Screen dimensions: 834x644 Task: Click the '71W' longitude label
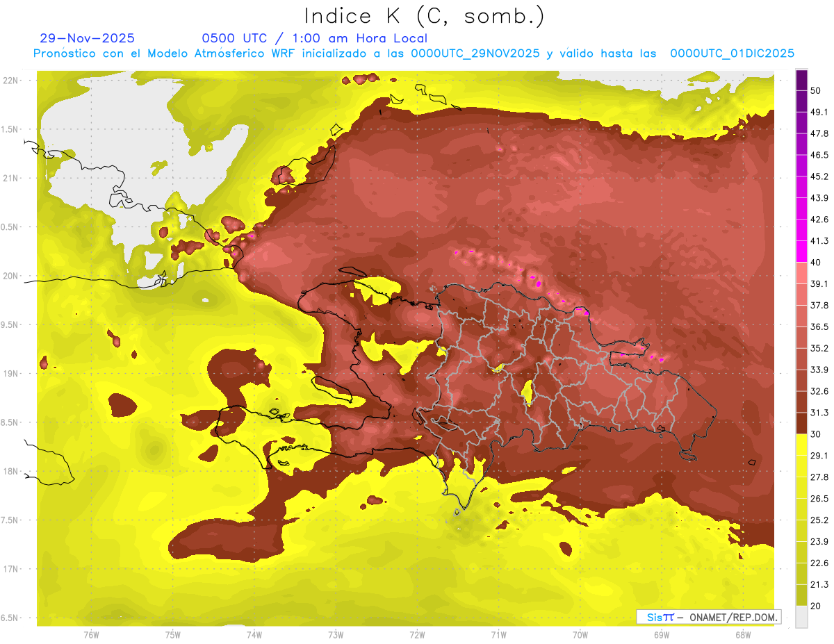[x=498, y=634]
